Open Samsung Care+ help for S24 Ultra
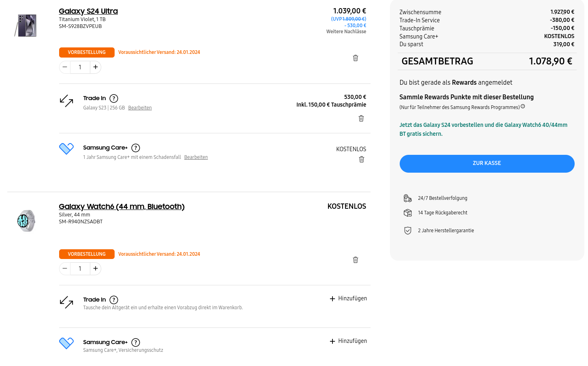Screen dimensions: 588x366 pos(136,148)
